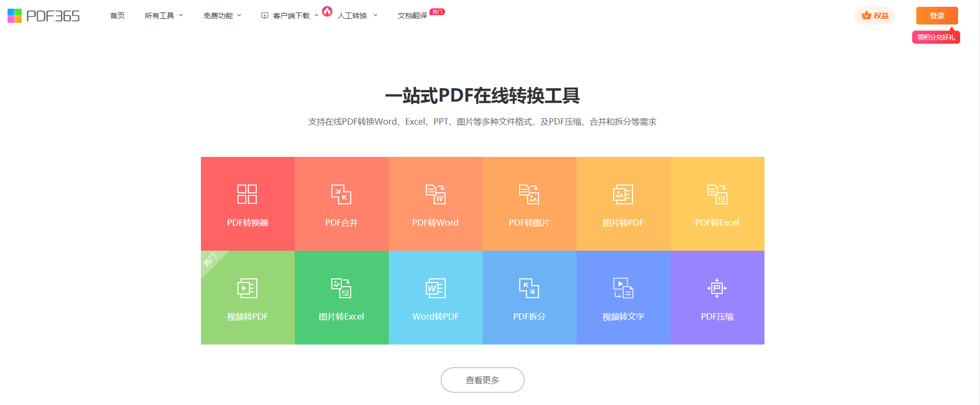Click the 视频转文字 icon
Image resolution: width=980 pixels, height=405 pixels.
pos(623,288)
